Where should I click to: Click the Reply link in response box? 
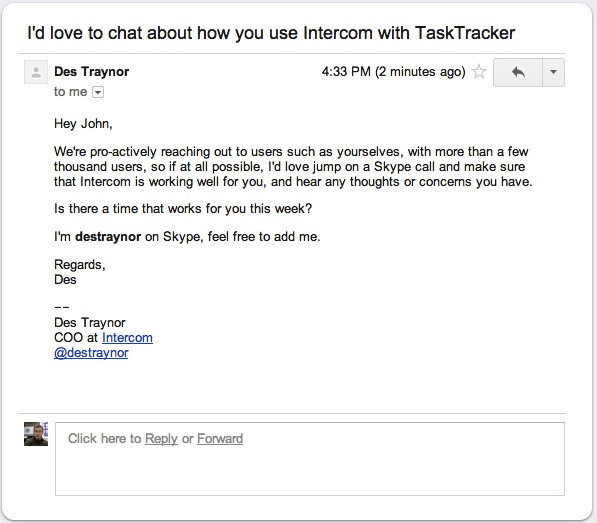click(x=161, y=438)
